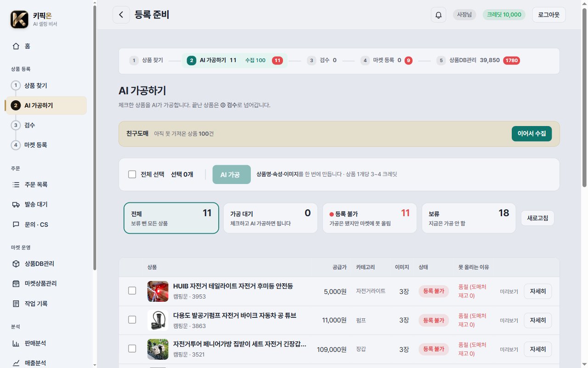Open 상품 찾기 step in top stepper
Screen dimensions: 588x368
click(146, 60)
